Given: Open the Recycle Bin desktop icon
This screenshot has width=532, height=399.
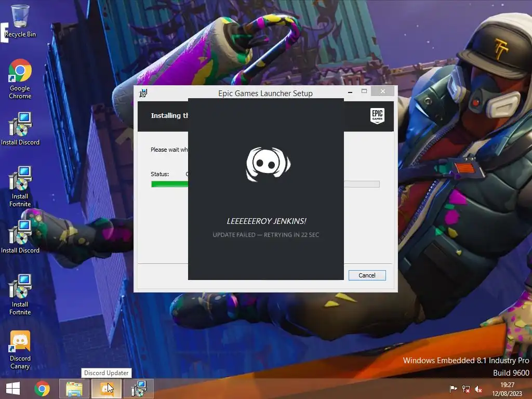Looking at the screenshot, I should click(20, 20).
